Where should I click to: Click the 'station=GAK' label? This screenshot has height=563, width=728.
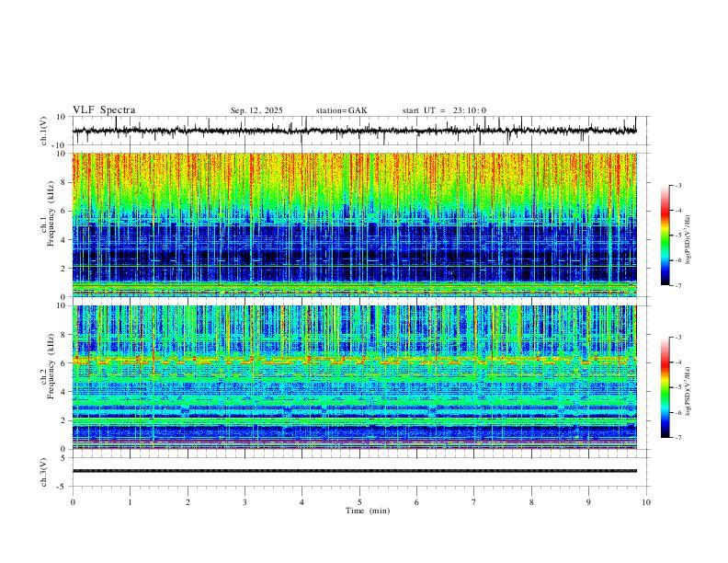click(x=341, y=110)
